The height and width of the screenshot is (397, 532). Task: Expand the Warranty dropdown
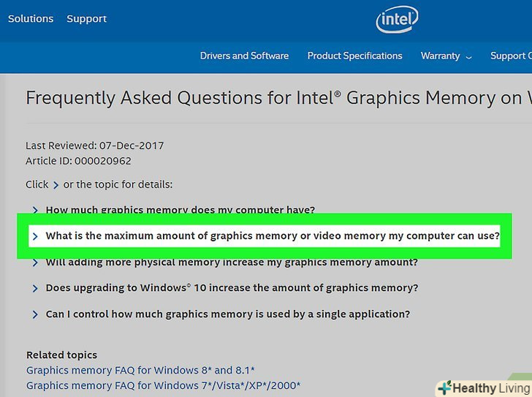(446, 56)
